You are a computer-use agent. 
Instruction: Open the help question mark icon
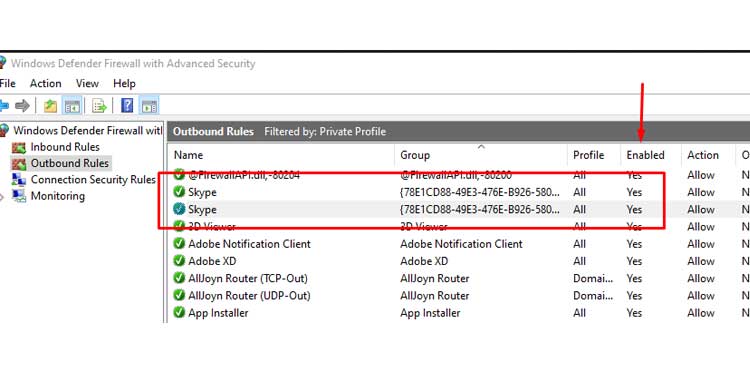127,106
